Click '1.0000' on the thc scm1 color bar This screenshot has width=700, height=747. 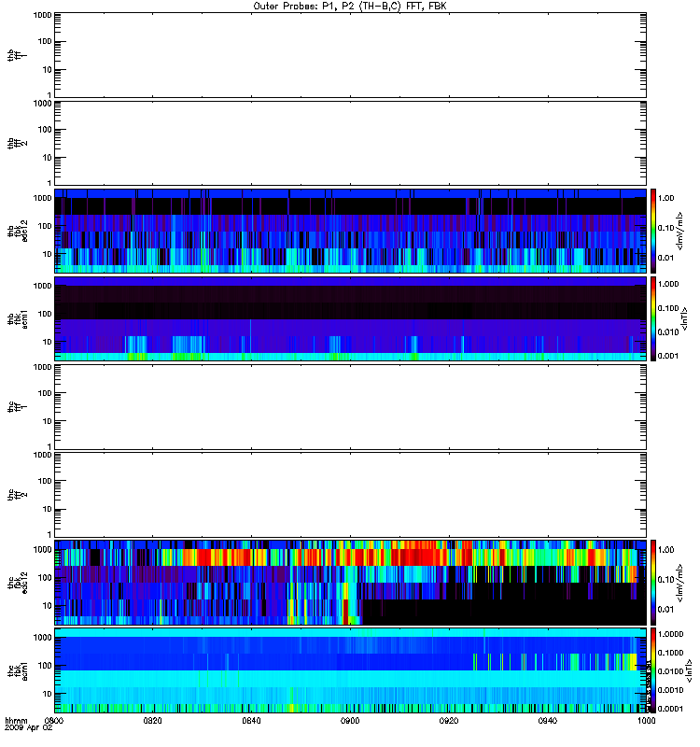[x=670, y=634]
